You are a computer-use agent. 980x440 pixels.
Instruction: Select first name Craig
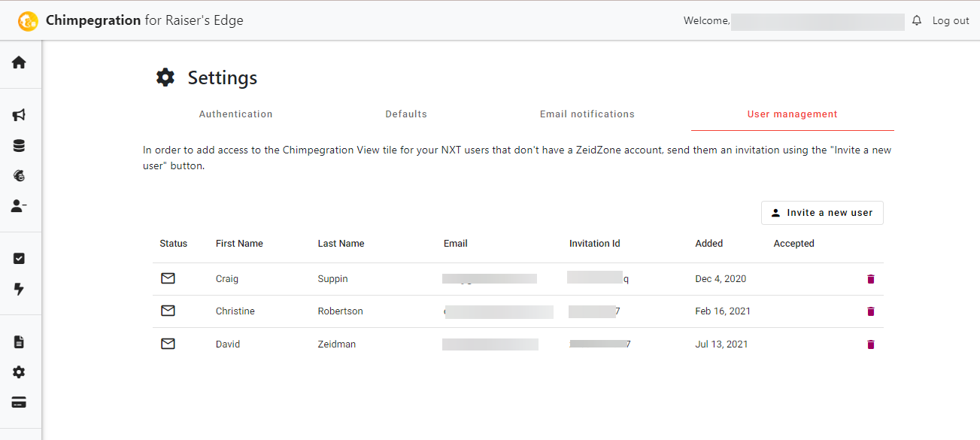227,279
